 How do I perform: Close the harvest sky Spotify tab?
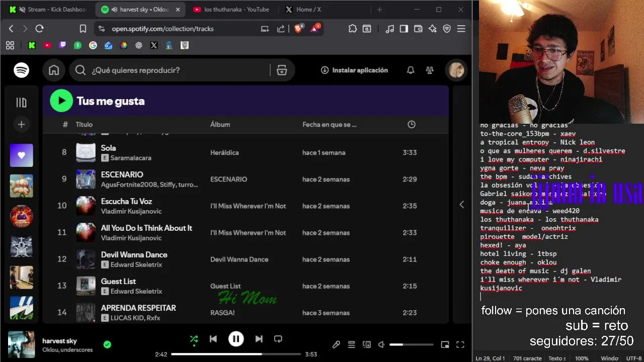[x=178, y=10]
